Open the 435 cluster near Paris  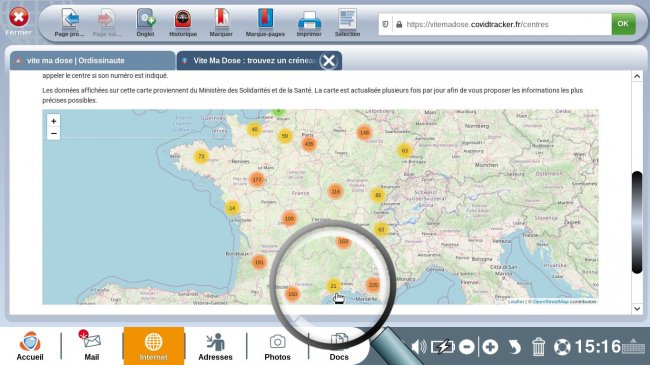pos(309,144)
